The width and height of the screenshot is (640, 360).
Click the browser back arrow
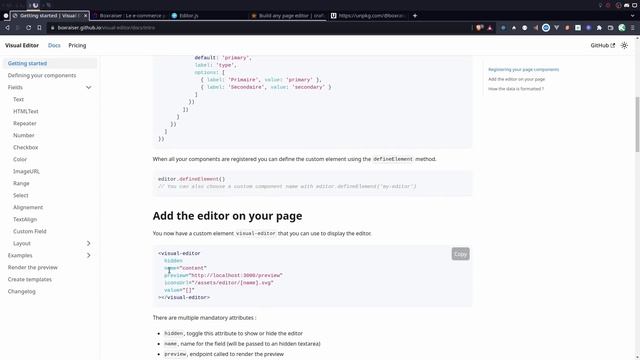coord(7,28)
